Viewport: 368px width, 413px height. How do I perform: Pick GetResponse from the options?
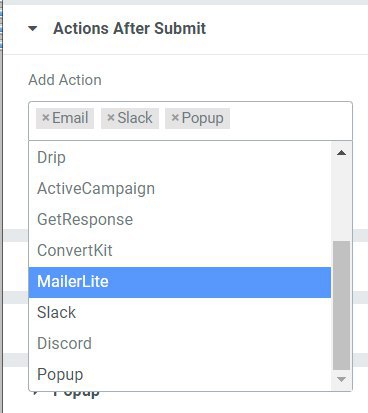tap(180, 220)
